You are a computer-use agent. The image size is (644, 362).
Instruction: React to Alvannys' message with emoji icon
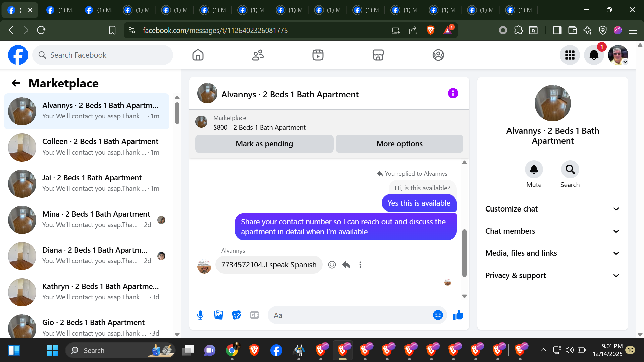tap(332, 265)
